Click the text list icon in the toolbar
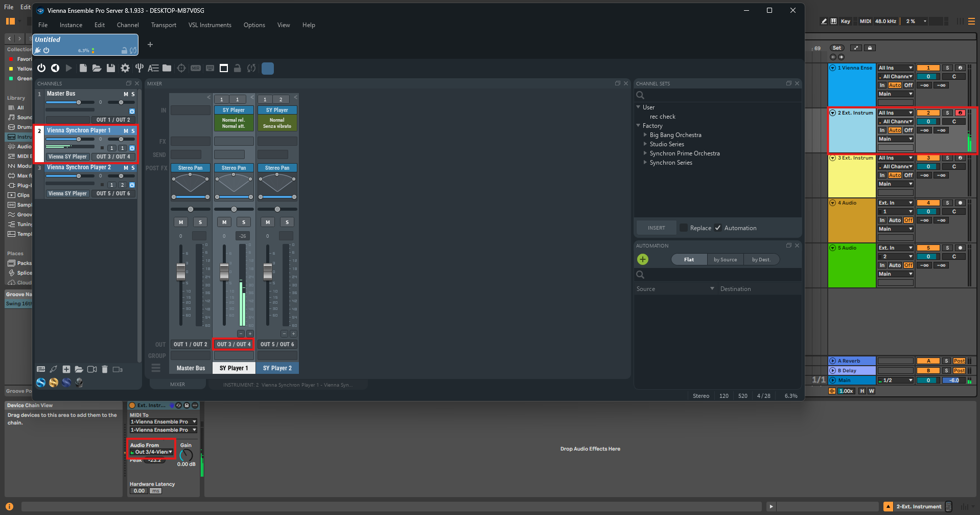 (x=153, y=68)
